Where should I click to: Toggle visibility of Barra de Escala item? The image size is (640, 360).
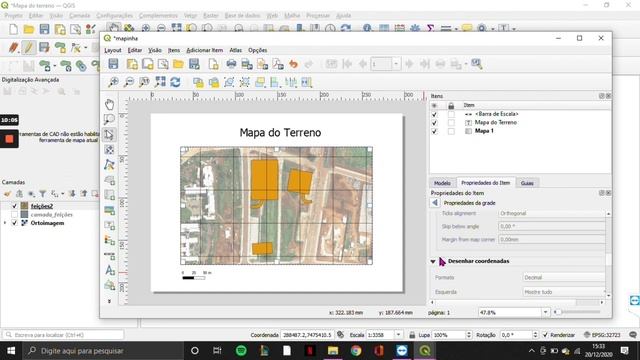click(x=434, y=114)
